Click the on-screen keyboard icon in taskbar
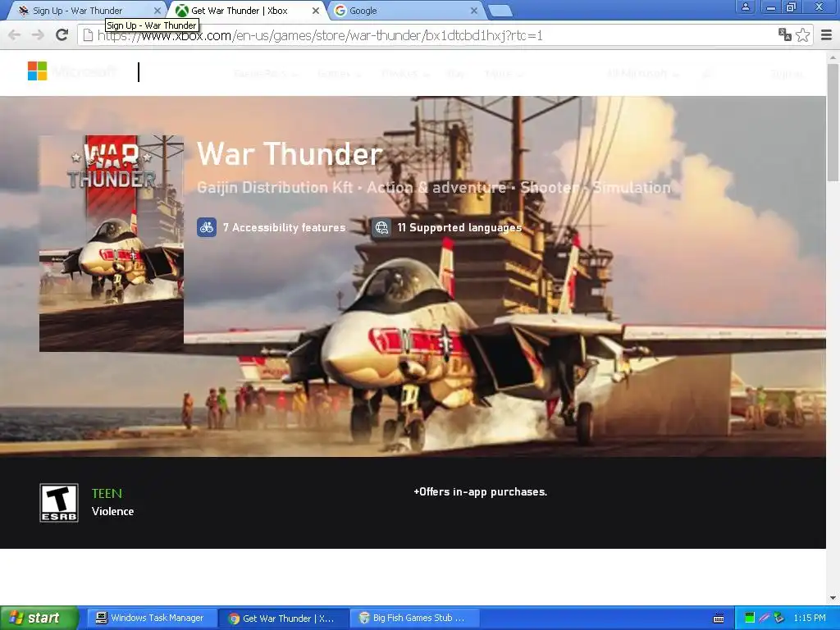Image resolution: width=840 pixels, height=630 pixels. coord(719,619)
